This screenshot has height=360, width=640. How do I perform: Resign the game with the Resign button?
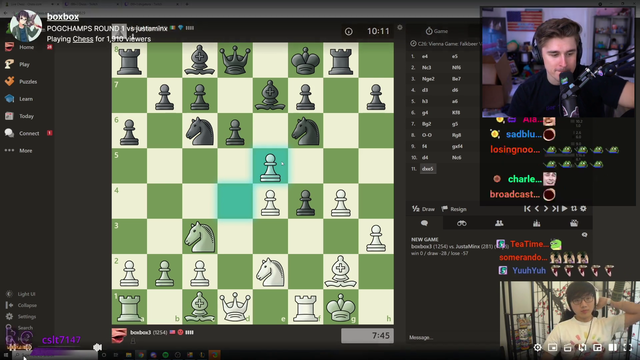[454, 209]
